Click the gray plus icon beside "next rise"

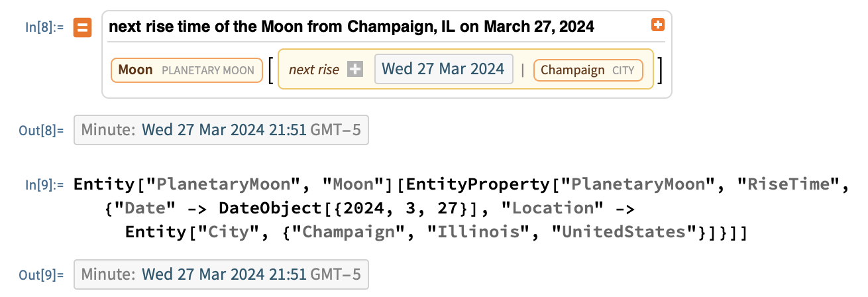[x=355, y=69]
